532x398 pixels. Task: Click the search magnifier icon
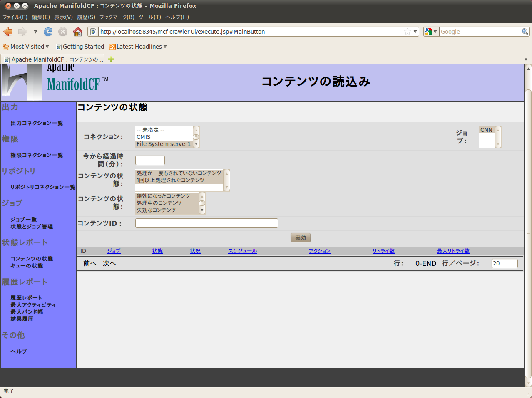pyautogui.click(x=525, y=32)
